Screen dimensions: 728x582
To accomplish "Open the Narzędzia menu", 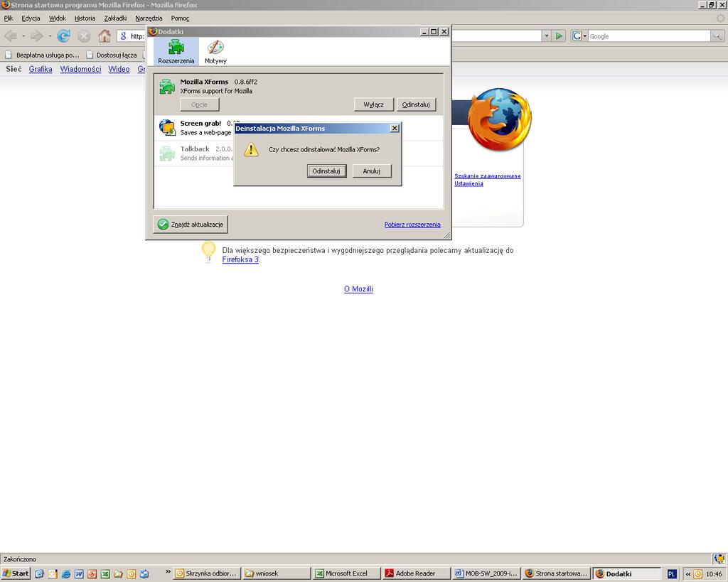I will coord(149,18).
